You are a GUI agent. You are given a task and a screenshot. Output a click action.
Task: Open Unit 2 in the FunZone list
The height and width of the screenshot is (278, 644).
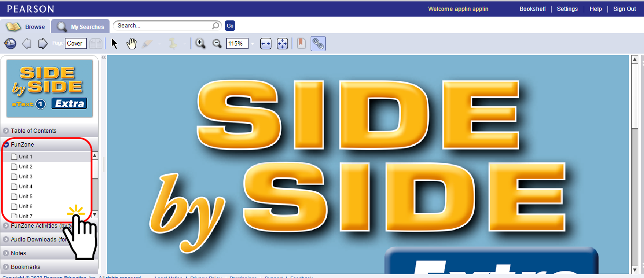[46, 167]
